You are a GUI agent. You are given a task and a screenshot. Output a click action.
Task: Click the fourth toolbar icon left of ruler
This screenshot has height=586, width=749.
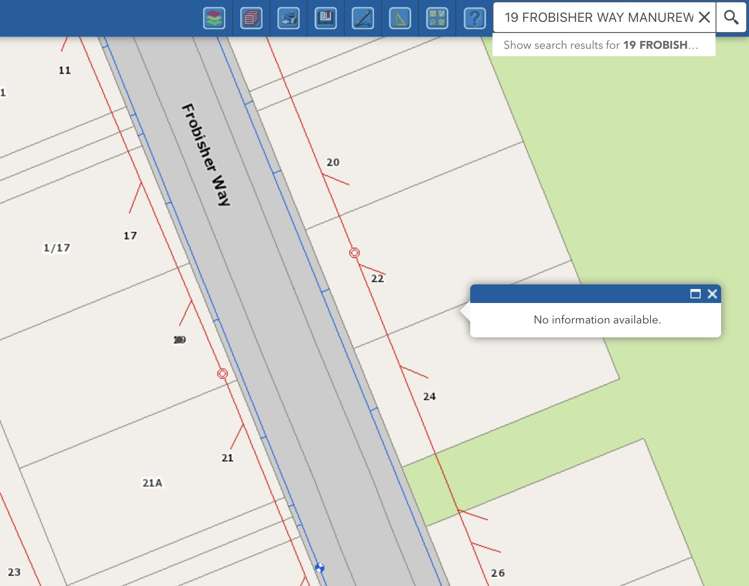click(x=326, y=18)
